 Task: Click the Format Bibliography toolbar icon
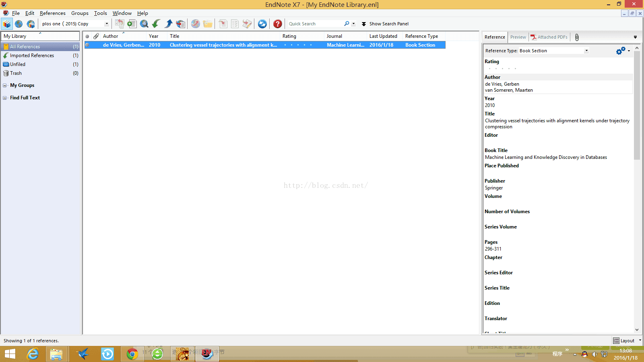click(235, 24)
